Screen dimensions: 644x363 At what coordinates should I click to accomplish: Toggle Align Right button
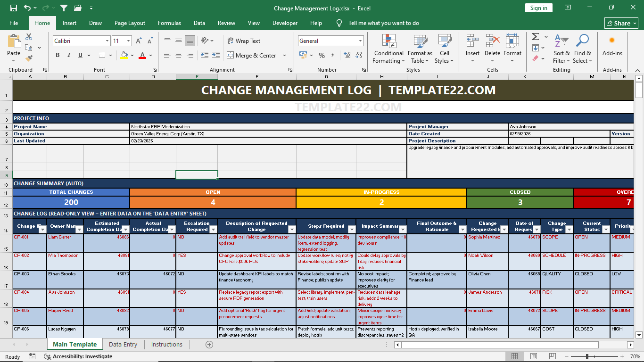tap(190, 55)
